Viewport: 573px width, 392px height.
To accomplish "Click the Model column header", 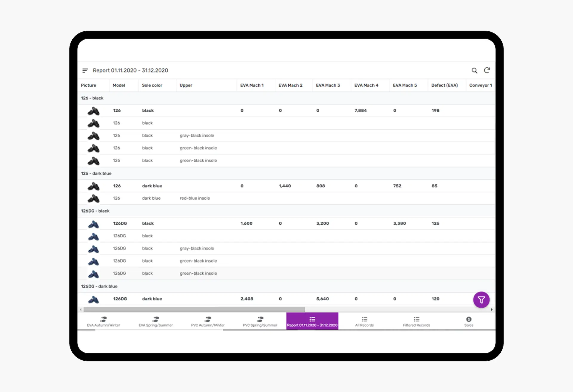I will click(119, 85).
